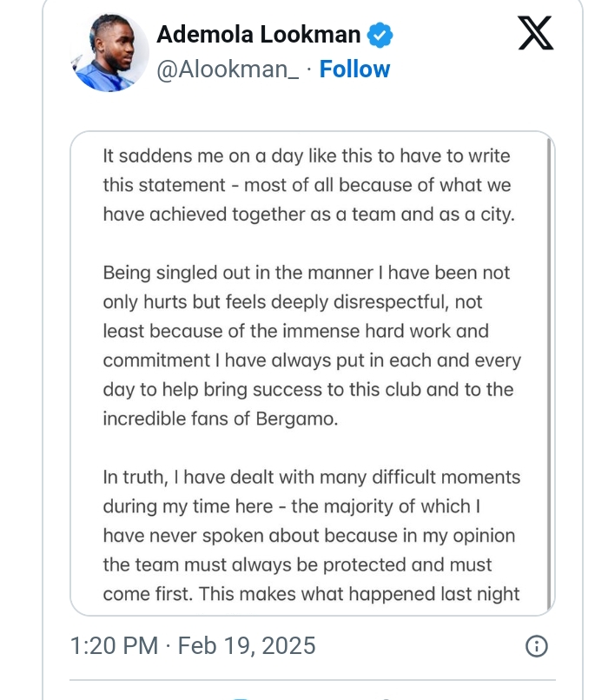Click the line 'come first. This makes what happened'

311,594
